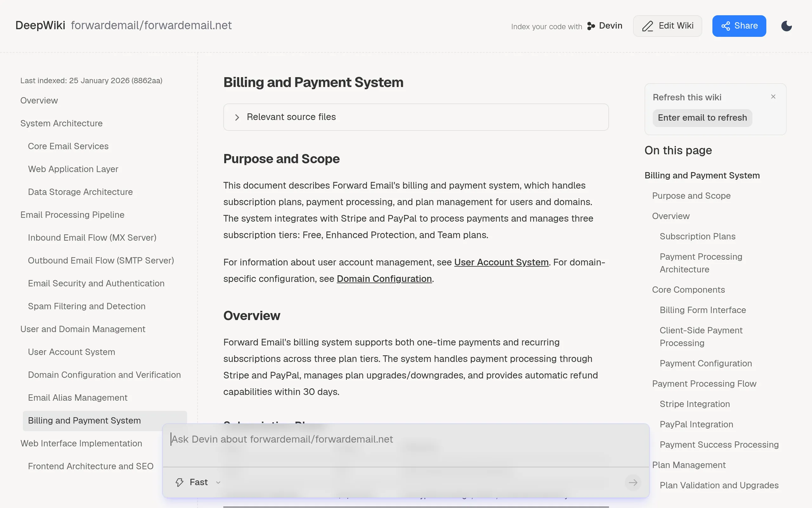Open Outbound Email Flow (SMTP Server)
The height and width of the screenshot is (508, 812).
pyautogui.click(x=101, y=260)
